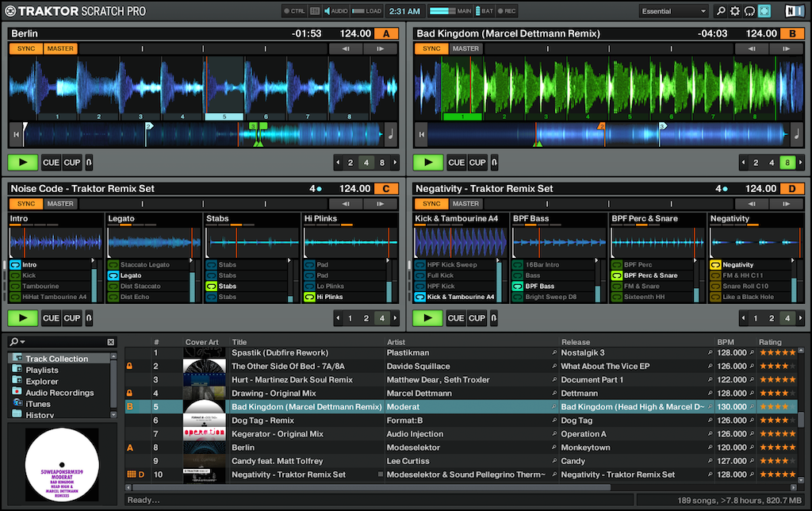The width and height of the screenshot is (812, 511).
Task: Skip to the start of the Deck A track
Action: coord(15,135)
